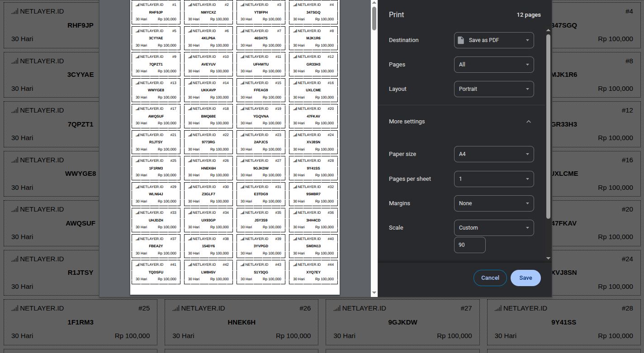Open the Margins dropdown set to None
Image resolution: width=644 pixels, height=353 pixels.
point(494,203)
